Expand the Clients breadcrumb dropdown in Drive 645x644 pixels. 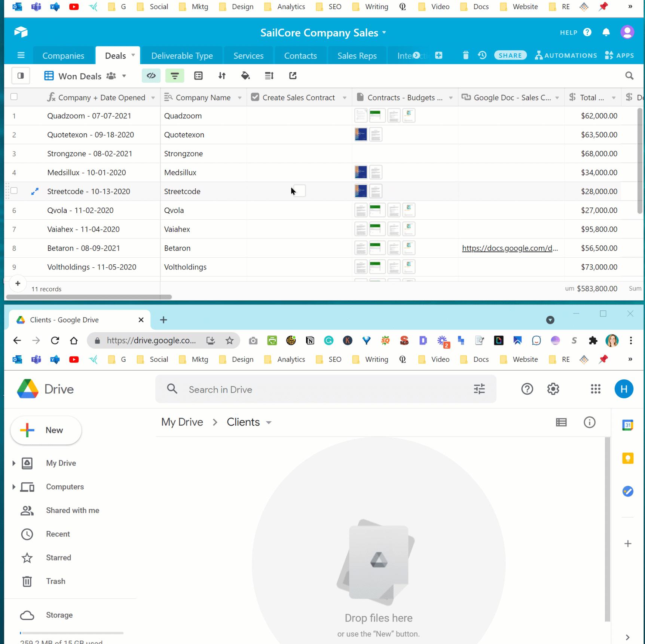[269, 422]
